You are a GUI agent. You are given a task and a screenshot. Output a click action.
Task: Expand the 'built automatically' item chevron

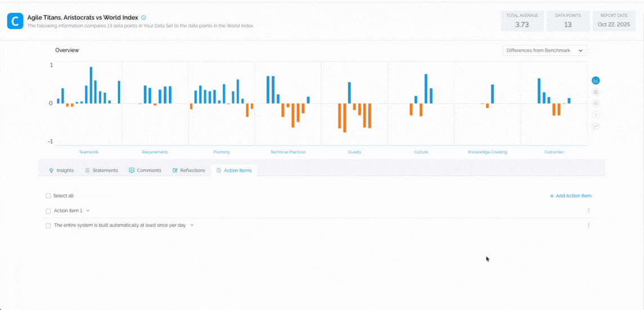coord(192,225)
